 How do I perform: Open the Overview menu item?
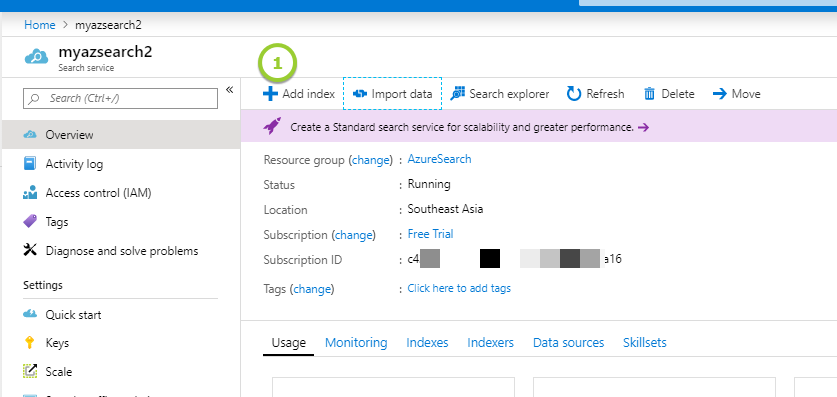pyautogui.click(x=121, y=134)
